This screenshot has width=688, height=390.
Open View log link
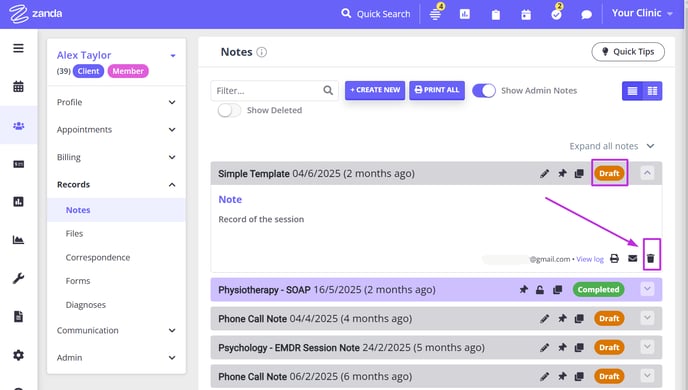pos(590,259)
